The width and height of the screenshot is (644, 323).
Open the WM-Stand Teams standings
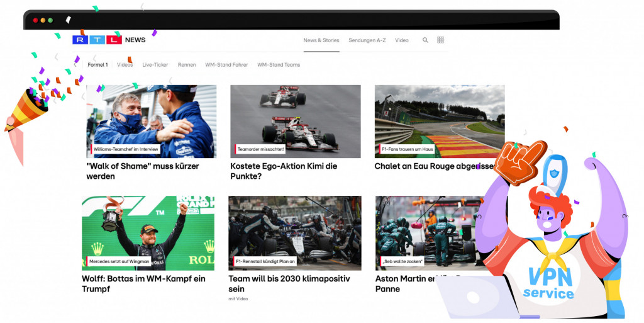pyautogui.click(x=279, y=65)
